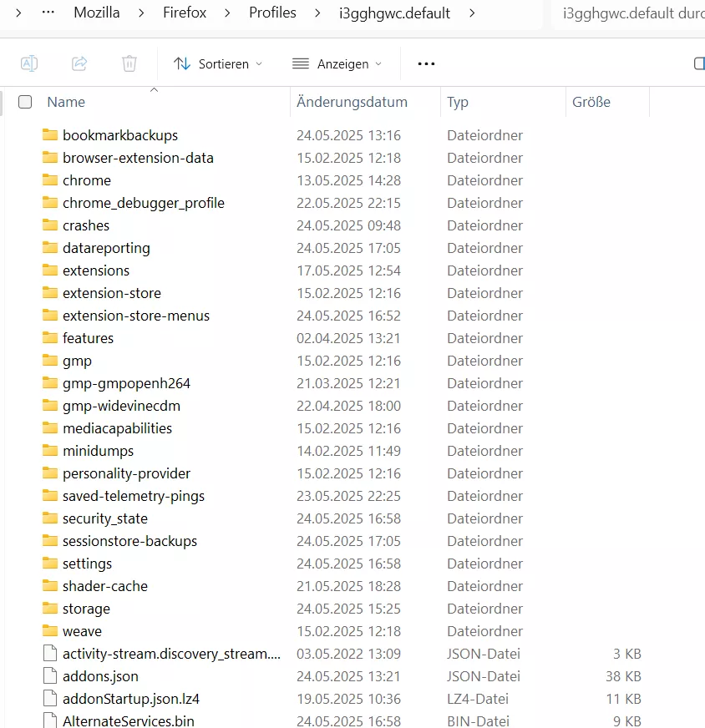Select the minidumps folder icon
This screenshot has height=728, width=705.
point(49,450)
